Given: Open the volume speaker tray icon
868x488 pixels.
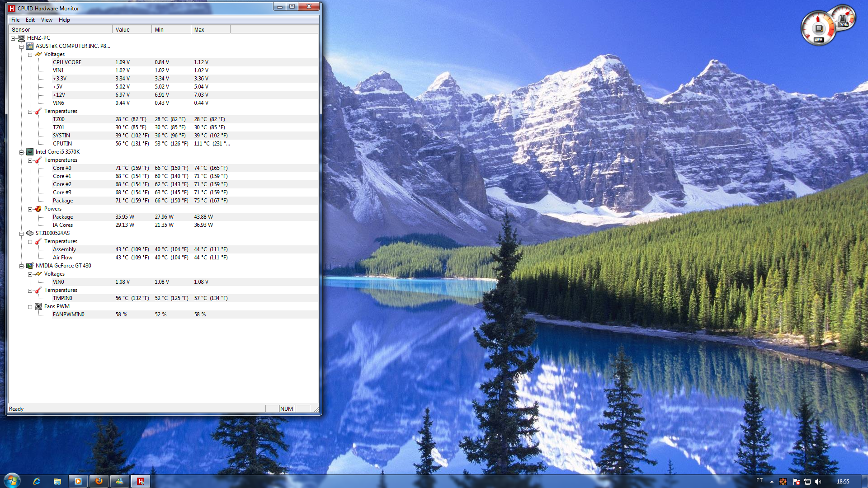Looking at the screenshot, I should point(818,482).
